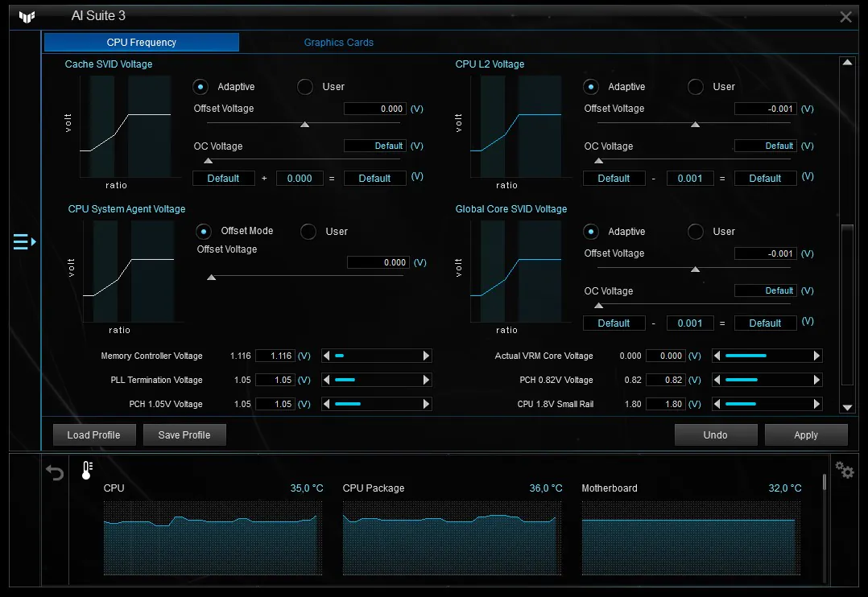The height and width of the screenshot is (597, 868).
Task: Click the Load Profile button
Action: 94,435
